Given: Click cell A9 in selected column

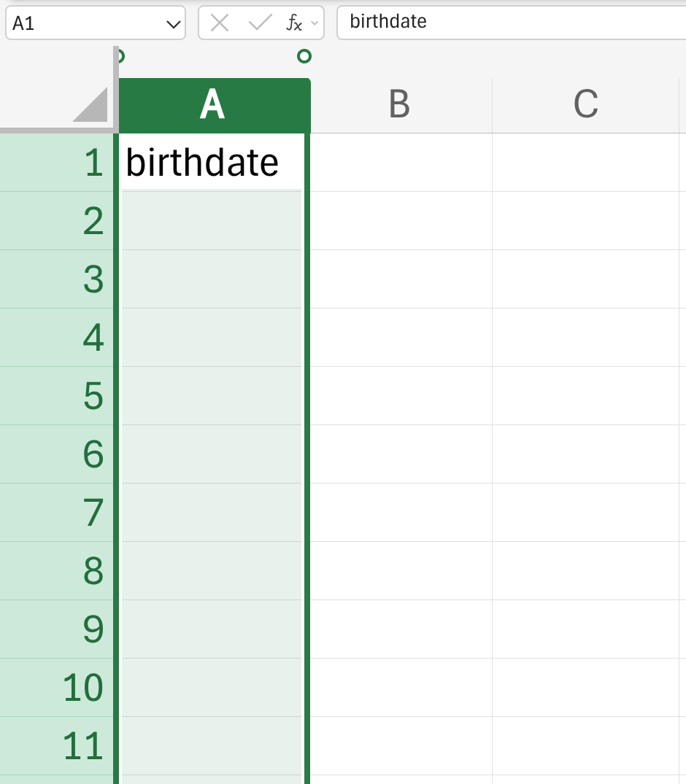Looking at the screenshot, I should tap(212, 629).
